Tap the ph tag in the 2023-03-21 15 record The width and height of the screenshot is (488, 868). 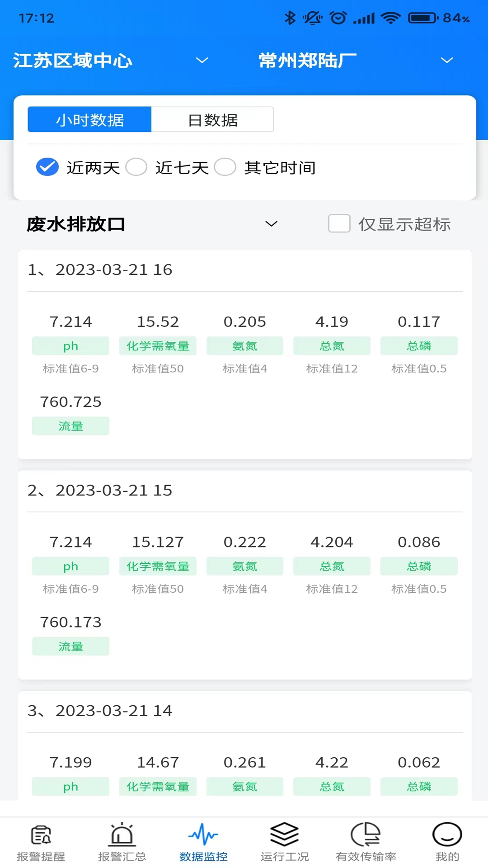click(70, 566)
